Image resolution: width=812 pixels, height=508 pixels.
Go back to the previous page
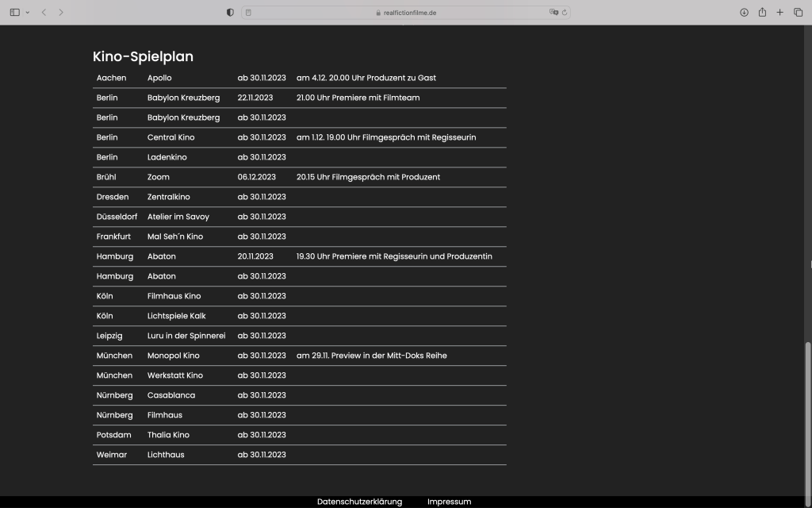pyautogui.click(x=44, y=13)
